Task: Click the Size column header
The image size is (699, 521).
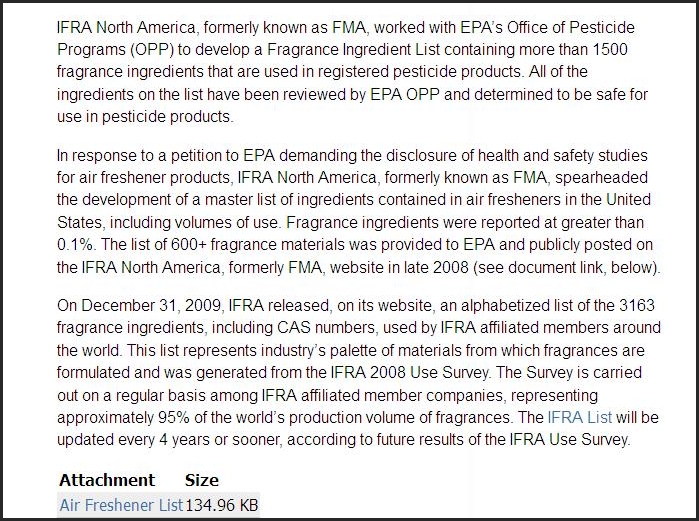Action: 201,480
